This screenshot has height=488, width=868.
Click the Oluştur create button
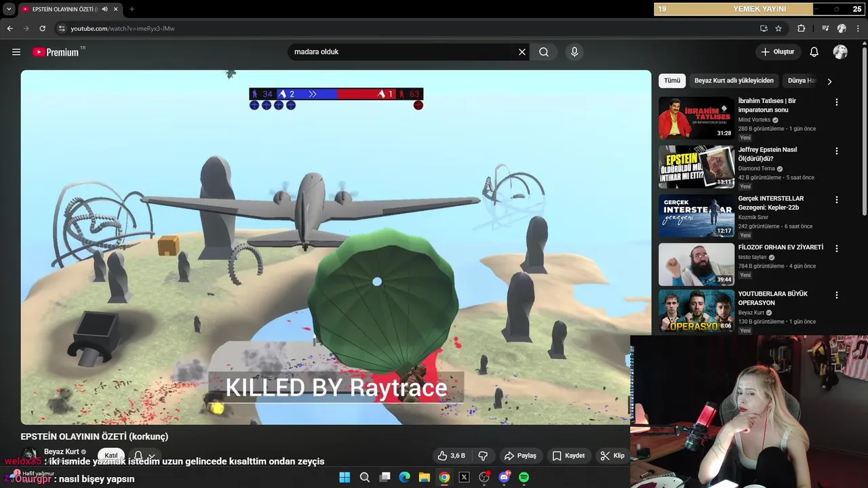[778, 52]
